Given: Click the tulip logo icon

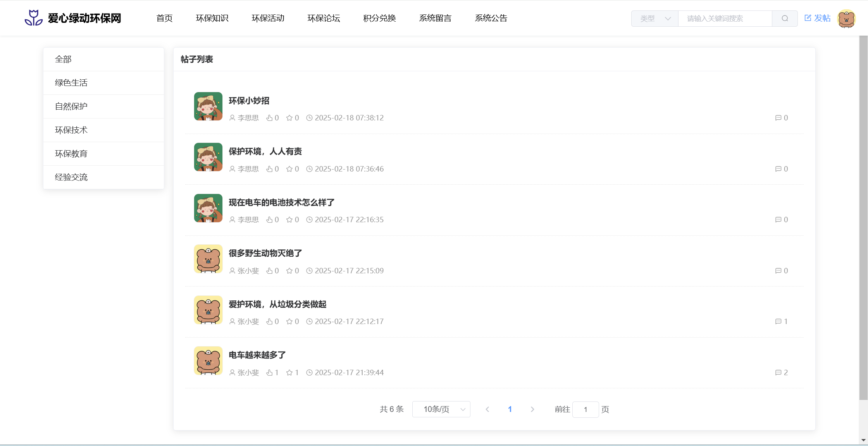Looking at the screenshot, I should click(x=33, y=18).
